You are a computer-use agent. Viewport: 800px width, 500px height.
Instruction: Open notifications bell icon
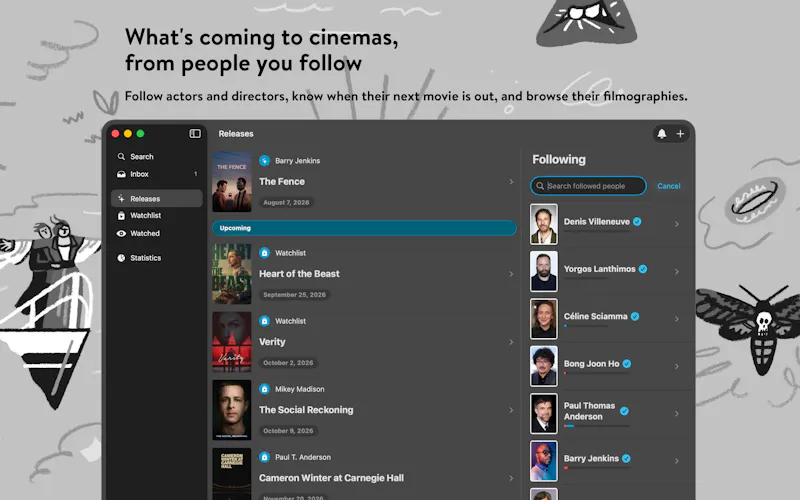pos(662,134)
